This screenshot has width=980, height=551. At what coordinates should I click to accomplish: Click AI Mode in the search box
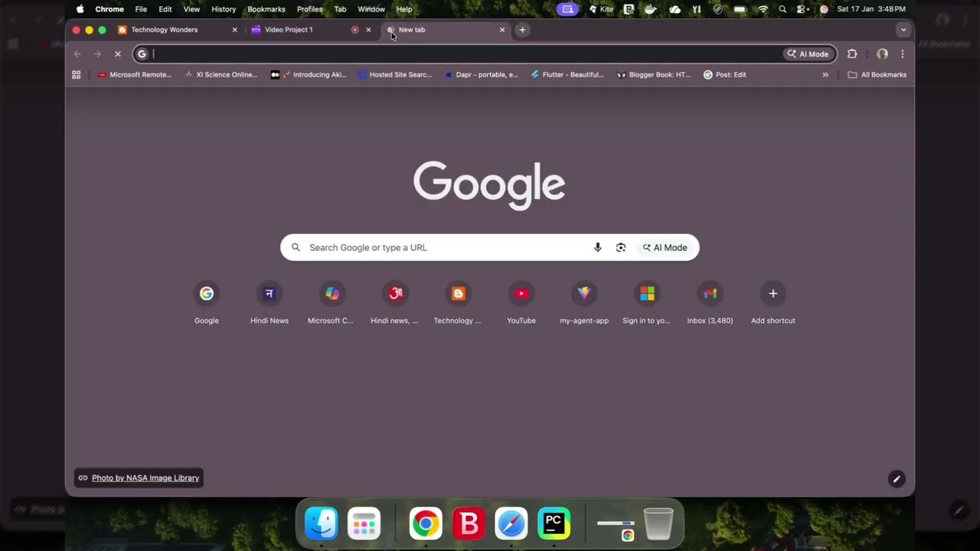click(665, 247)
